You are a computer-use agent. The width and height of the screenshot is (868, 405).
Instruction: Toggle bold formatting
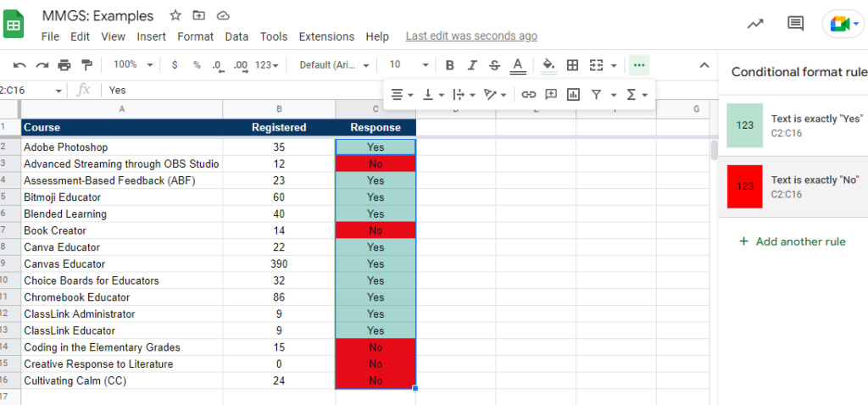(x=449, y=65)
